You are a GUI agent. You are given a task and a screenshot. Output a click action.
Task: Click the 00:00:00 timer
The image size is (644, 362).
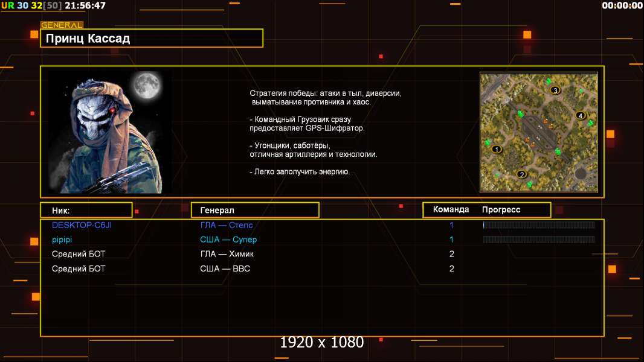(x=622, y=6)
